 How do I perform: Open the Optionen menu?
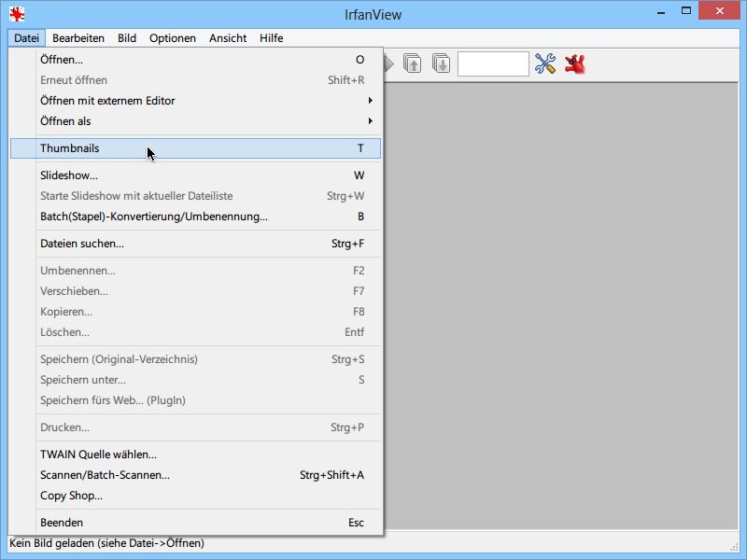[x=173, y=38]
